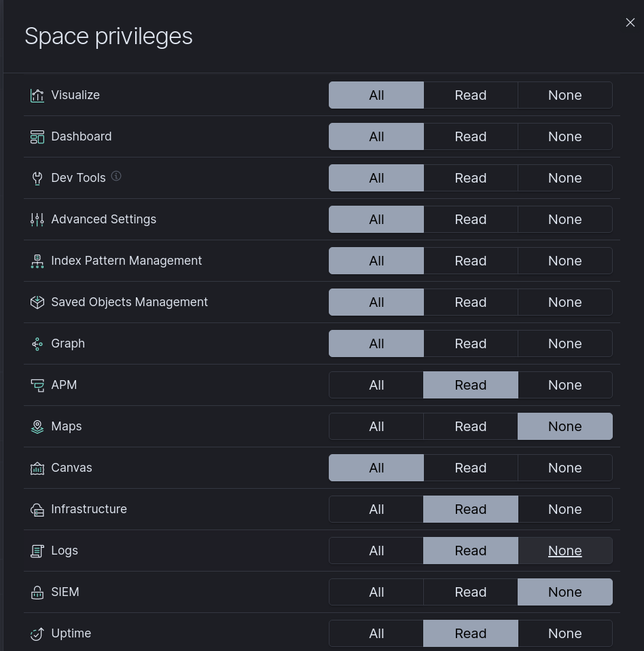Change Maps privilege to Read
The image size is (644, 651).
(470, 426)
